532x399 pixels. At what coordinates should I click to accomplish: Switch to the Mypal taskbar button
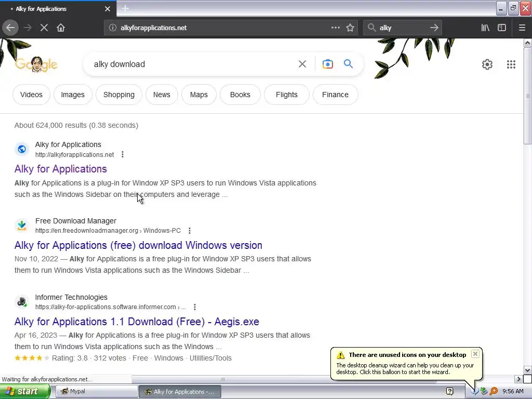96,392
